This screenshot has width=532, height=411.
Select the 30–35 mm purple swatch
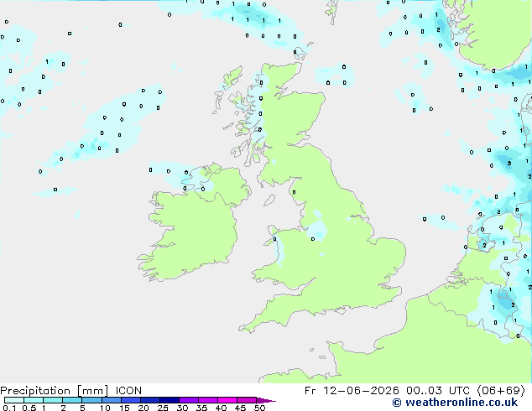click(x=189, y=400)
